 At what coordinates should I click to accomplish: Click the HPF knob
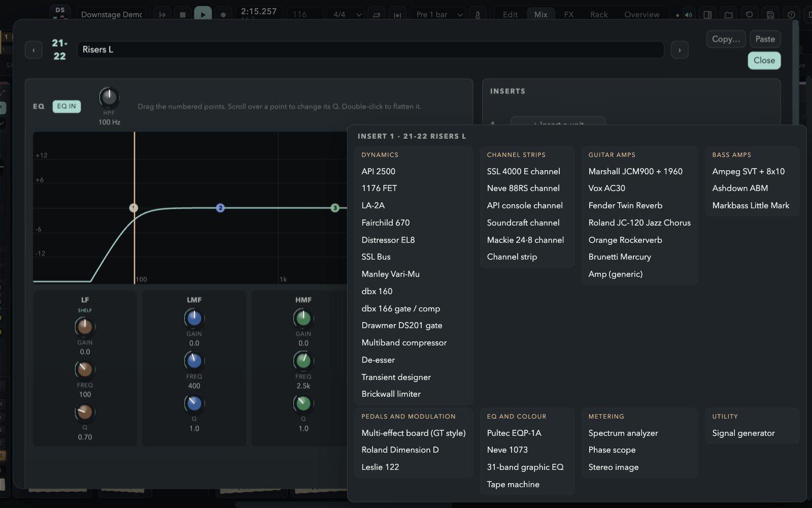pyautogui.click(x=109, y=97)
